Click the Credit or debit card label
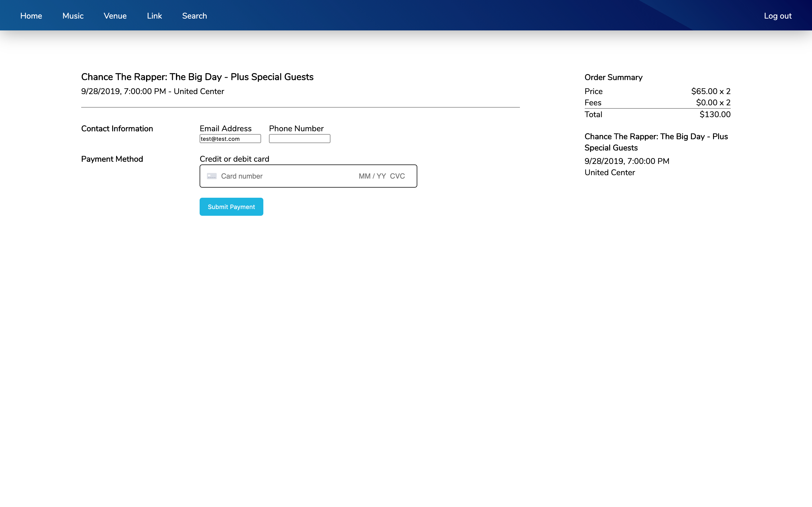Image resolution: width=812 pixels, height=507 pixels. 234,159
